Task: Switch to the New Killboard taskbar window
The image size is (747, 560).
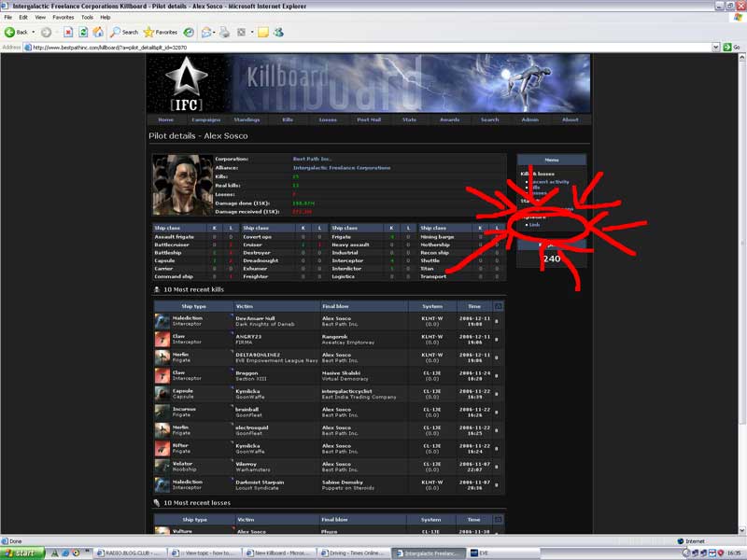Action: click(x=278, y=553)
